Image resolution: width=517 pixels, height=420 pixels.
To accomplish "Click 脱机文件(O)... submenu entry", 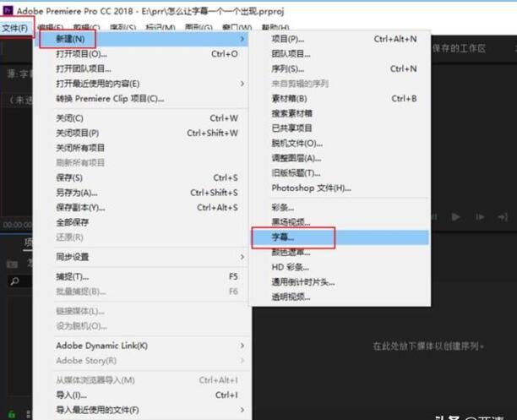I will 340,143.
